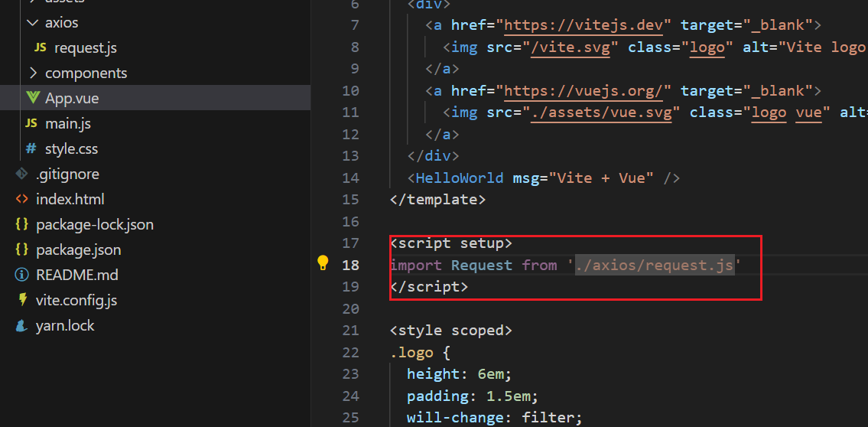Click the ./axios/request.js import path

pos(655,266)
